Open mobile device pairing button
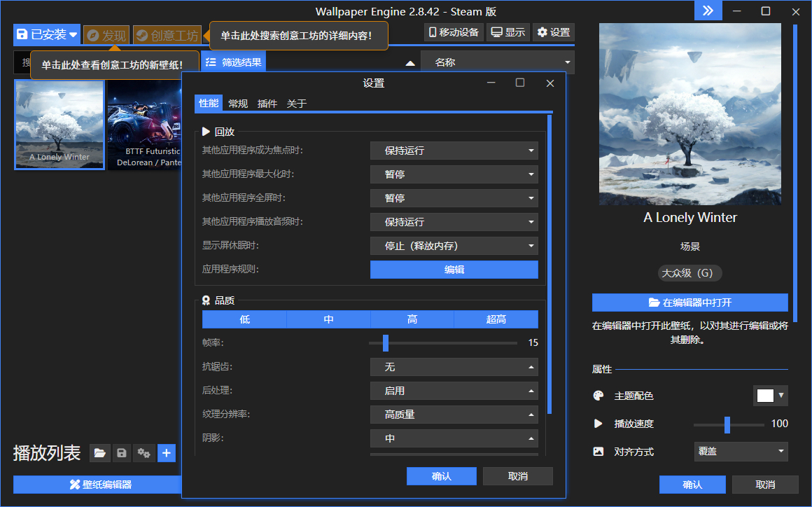The height and width of the screenshot is (507, 812). 454,32
